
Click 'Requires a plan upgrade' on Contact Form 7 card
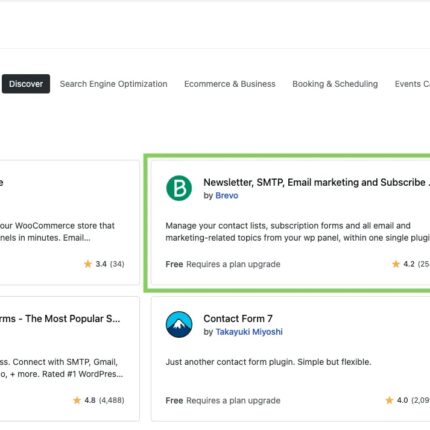pos(233,400)
